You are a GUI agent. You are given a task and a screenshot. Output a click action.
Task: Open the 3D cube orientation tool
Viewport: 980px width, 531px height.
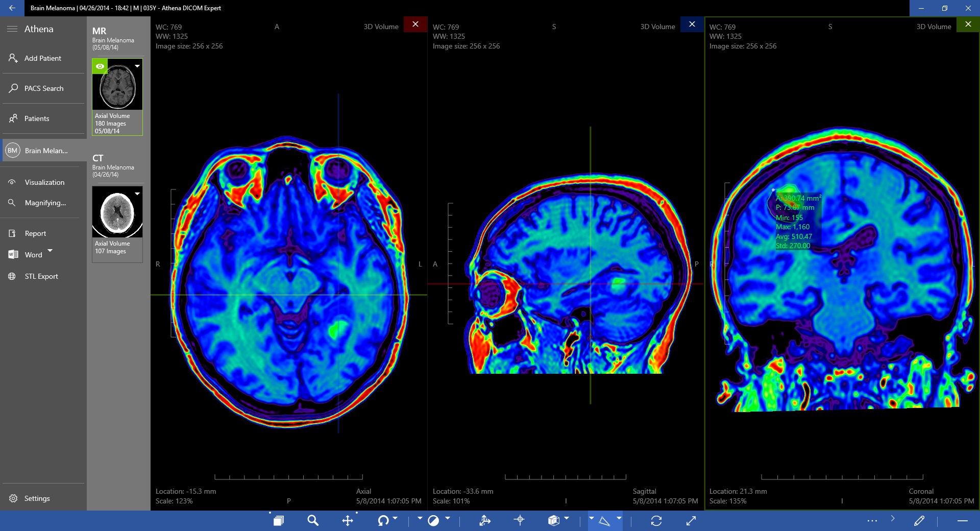(553, 521)
